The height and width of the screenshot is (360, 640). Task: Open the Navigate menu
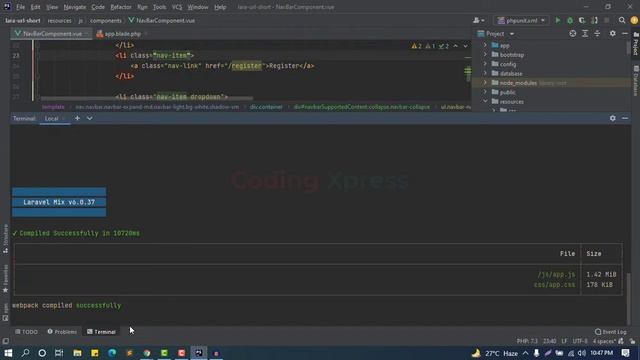click(x=75, y=7)
